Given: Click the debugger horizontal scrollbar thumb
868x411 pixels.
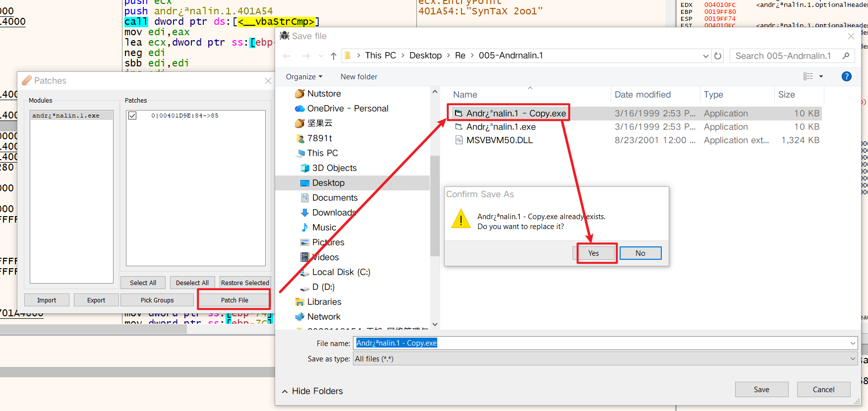Looking at the screenshot, I should 93,329.
